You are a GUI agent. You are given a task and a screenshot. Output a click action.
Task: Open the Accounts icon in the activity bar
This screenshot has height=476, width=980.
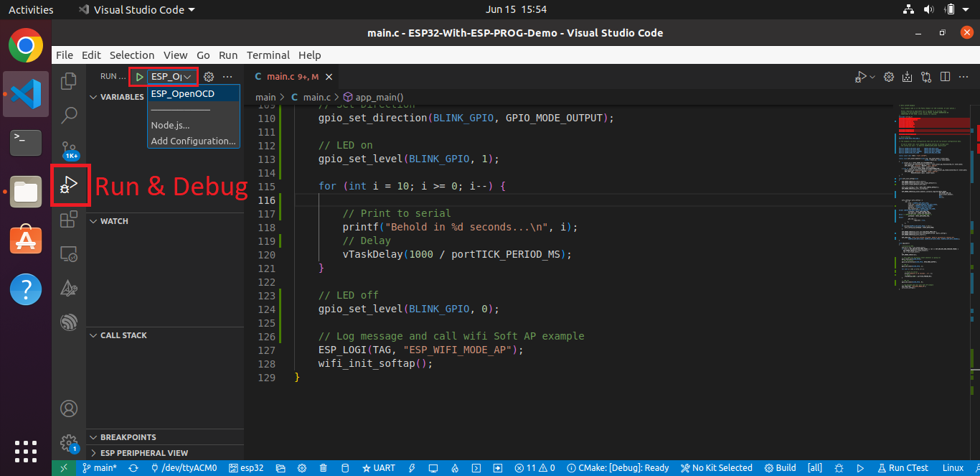point(69,409)
